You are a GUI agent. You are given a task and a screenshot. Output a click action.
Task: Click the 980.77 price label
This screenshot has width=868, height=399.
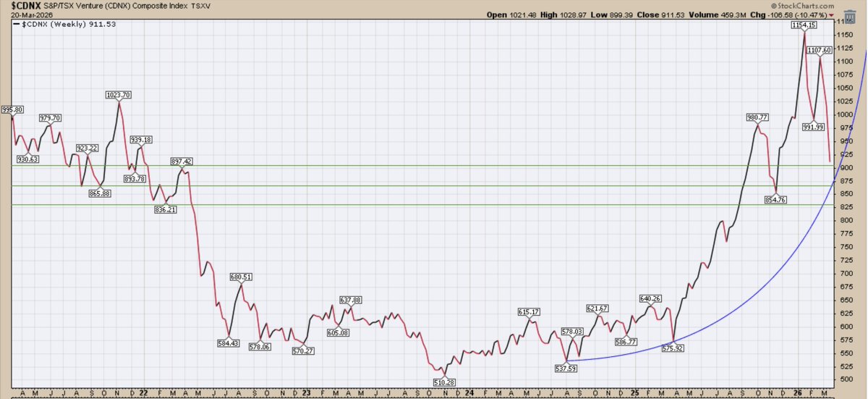click(757, 117)
